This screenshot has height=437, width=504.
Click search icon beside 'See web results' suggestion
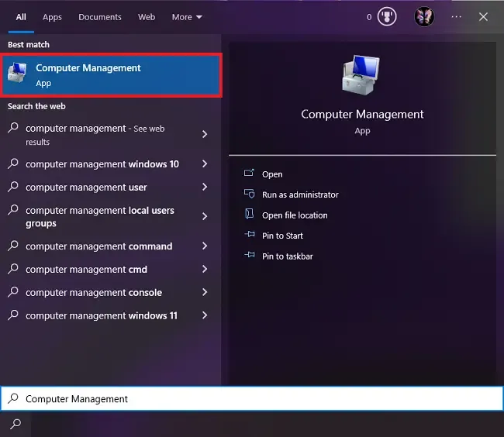13,128
